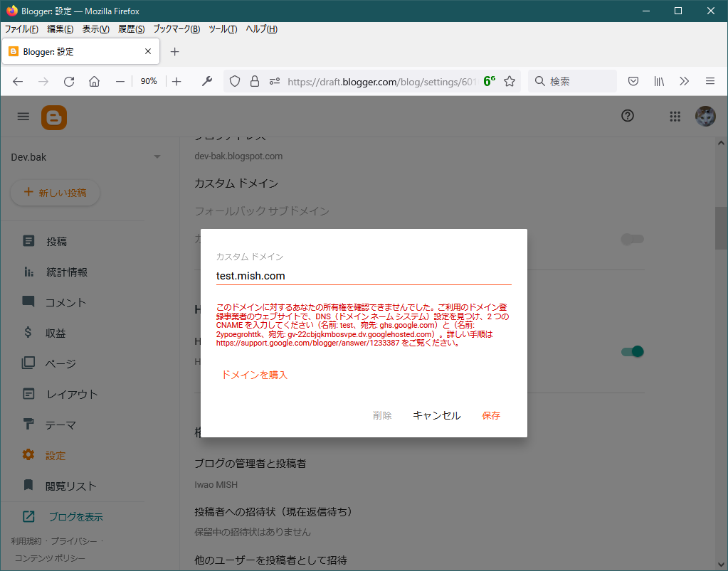Open a new tab with plus button
The image size is (728, 571).
click(174, 51)
